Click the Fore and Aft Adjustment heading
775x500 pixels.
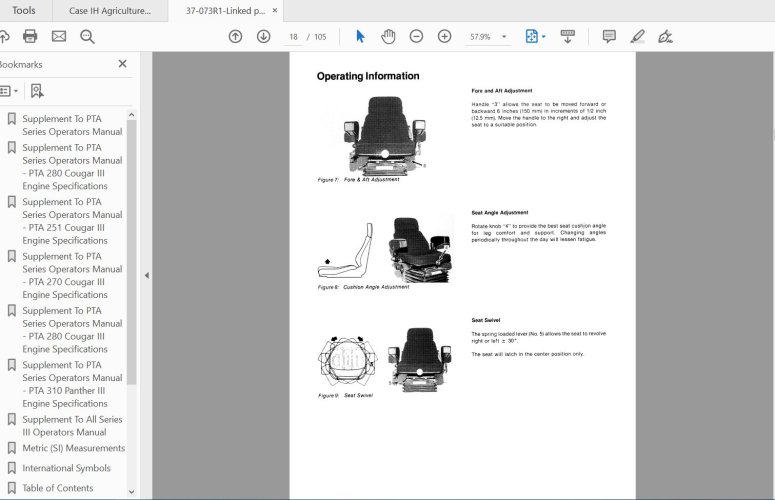tap(502, 91)
